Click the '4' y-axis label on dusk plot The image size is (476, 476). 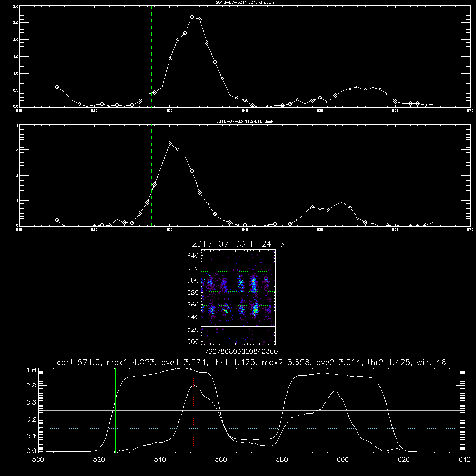coord(17,125)
